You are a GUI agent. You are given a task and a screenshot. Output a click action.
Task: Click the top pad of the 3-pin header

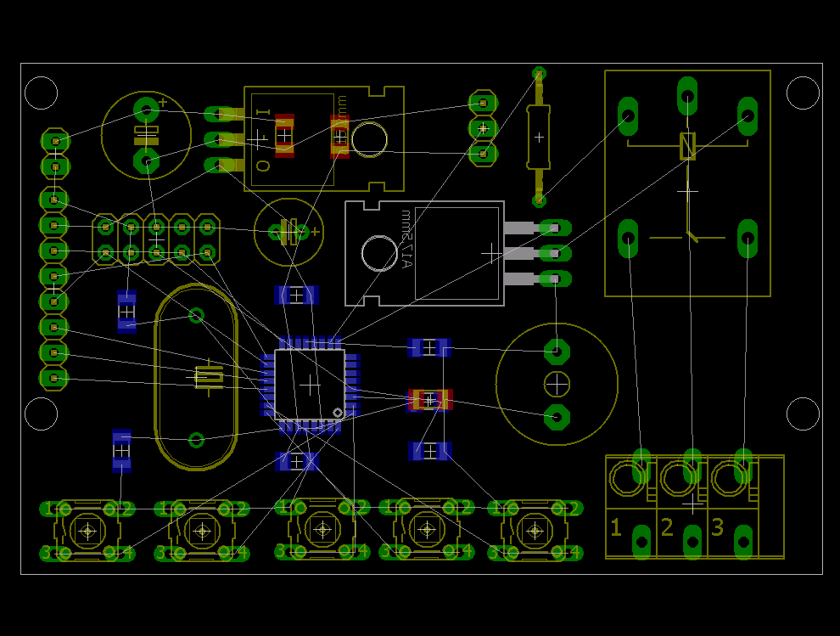(x=484, y=103)
